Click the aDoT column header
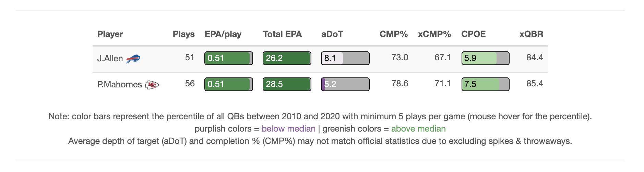 [x=332, y=34]
